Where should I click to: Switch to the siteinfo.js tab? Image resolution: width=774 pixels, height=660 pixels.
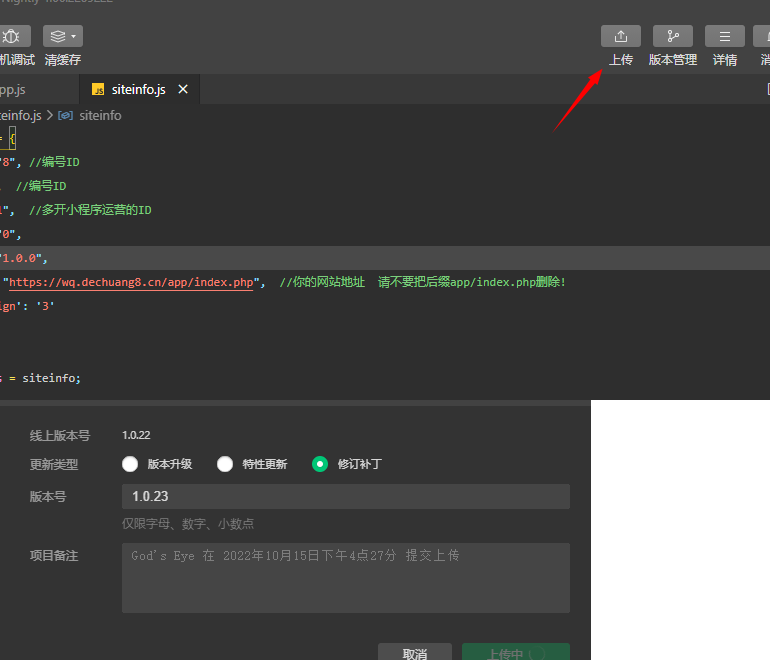click(x=138, y=89)
